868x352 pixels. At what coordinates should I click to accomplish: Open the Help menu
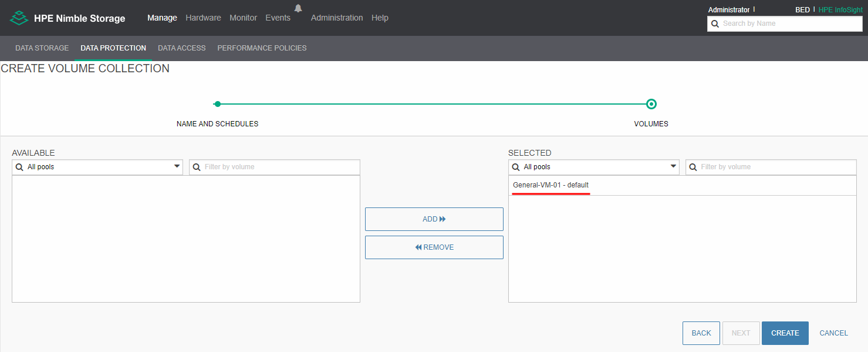pos(380,18)
